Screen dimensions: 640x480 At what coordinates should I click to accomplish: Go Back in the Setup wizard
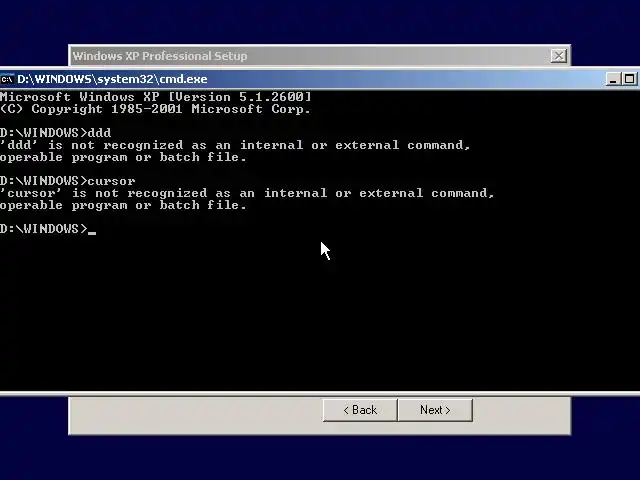tap(360, 410)
